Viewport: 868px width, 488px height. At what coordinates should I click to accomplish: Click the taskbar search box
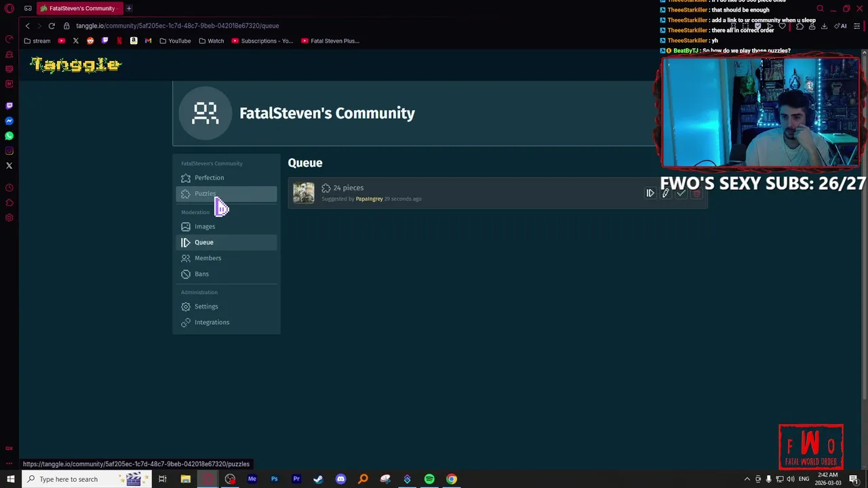(x=86, y=479)
